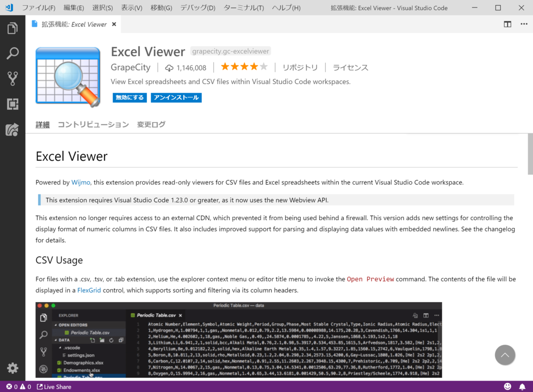The width and height of the screenshot is (533, 392).
Task: Open the notifications bell icon
Action: point(522,387)
